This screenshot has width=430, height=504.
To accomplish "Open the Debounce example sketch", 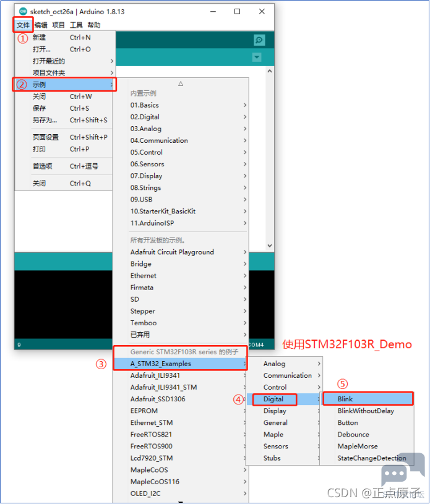I will click(368, 434).
